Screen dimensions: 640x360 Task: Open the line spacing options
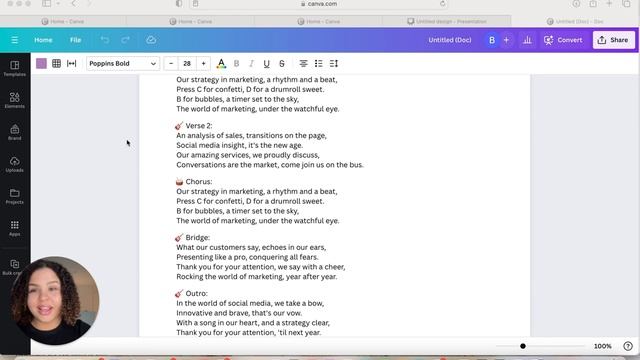[334, 63]
